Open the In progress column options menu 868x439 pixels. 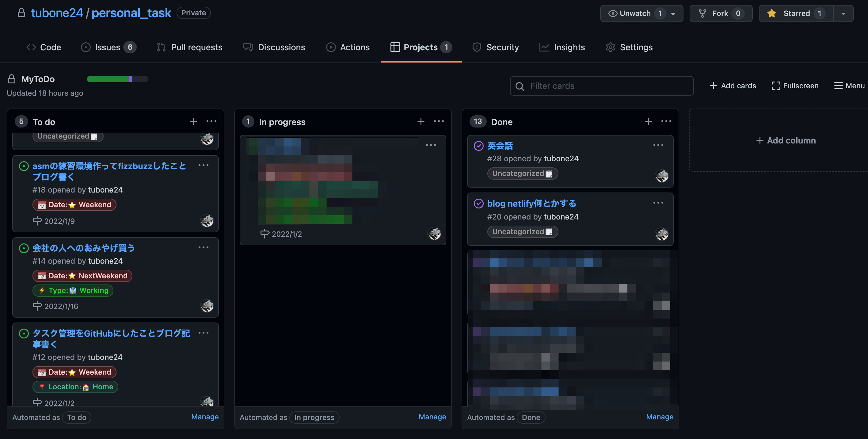(439, 121)
